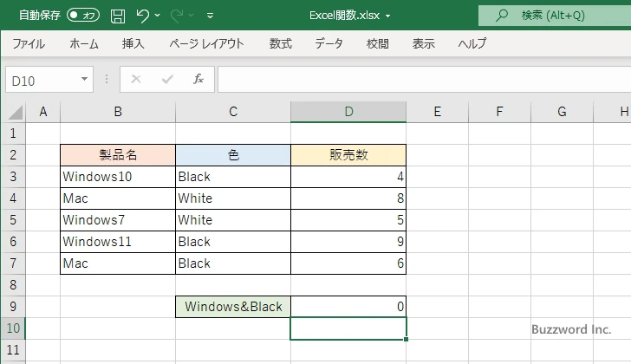
Task: Select the sales cell with value 4
Action: [348, 177]
